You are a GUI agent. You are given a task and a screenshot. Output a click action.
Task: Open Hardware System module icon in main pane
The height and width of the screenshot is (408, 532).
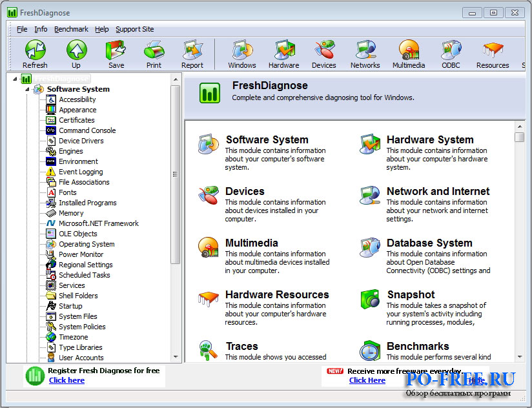[x=370, y=144]
